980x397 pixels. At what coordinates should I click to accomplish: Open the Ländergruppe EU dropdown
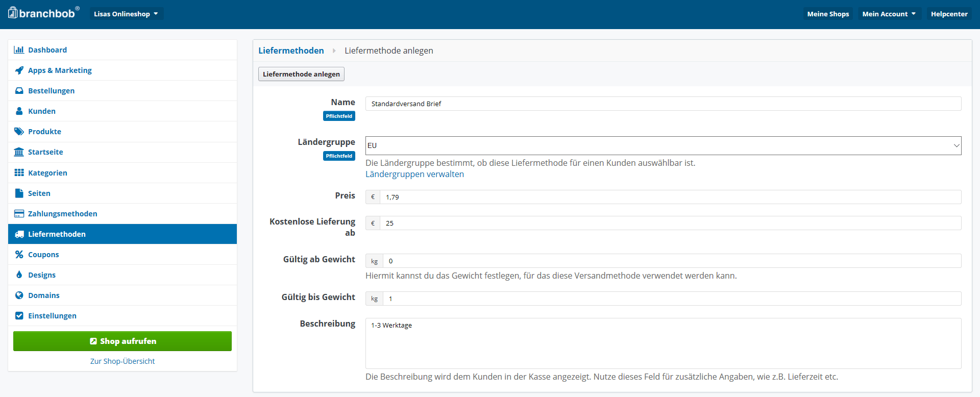[663, 145]
